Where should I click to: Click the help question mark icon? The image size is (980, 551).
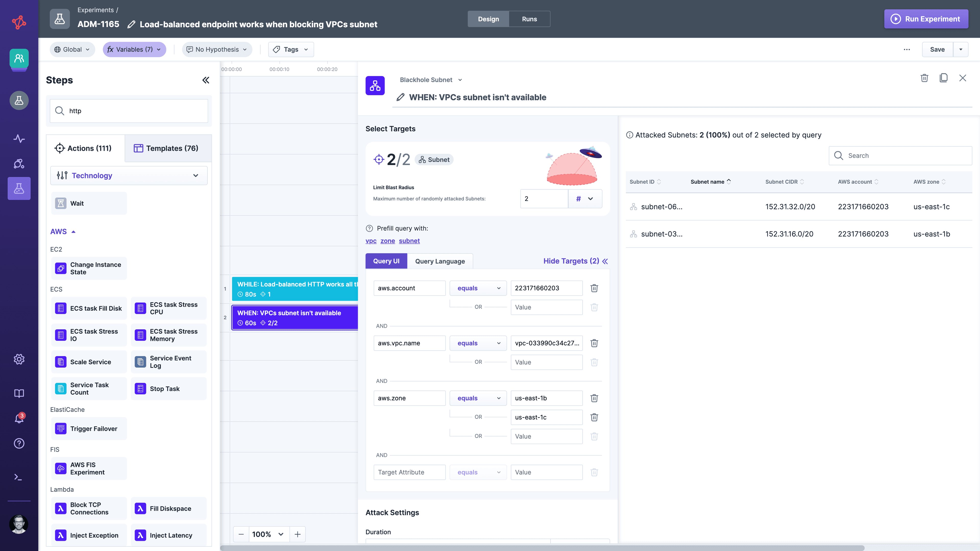click(19, 443)
